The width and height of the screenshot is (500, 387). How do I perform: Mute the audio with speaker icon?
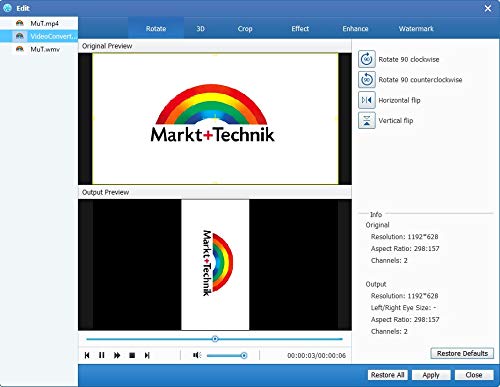point(197,355)
